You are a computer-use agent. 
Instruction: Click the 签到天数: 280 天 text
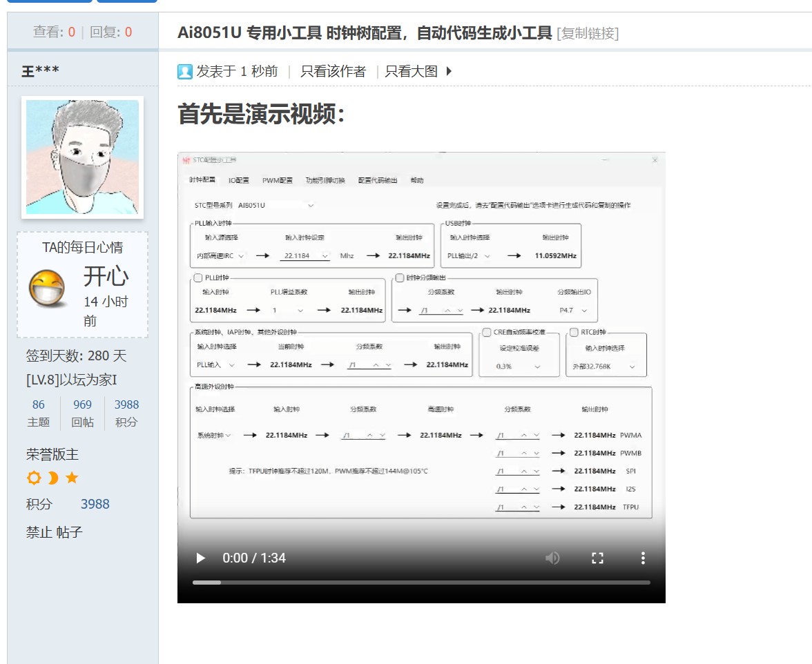(76, 355)
